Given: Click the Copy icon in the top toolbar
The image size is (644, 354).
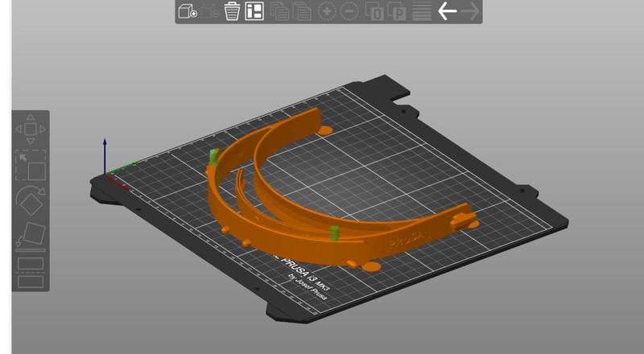Looking at the screenshot, I should click(279, 11).
